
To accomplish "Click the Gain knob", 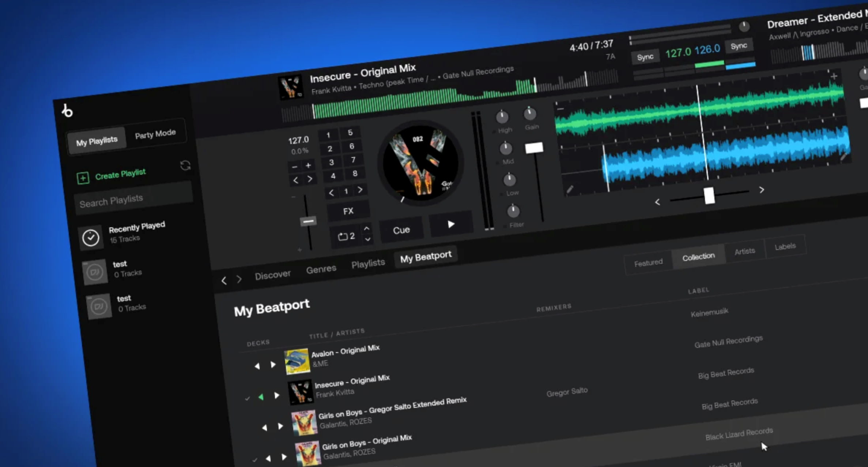I will tap(530, 114).
